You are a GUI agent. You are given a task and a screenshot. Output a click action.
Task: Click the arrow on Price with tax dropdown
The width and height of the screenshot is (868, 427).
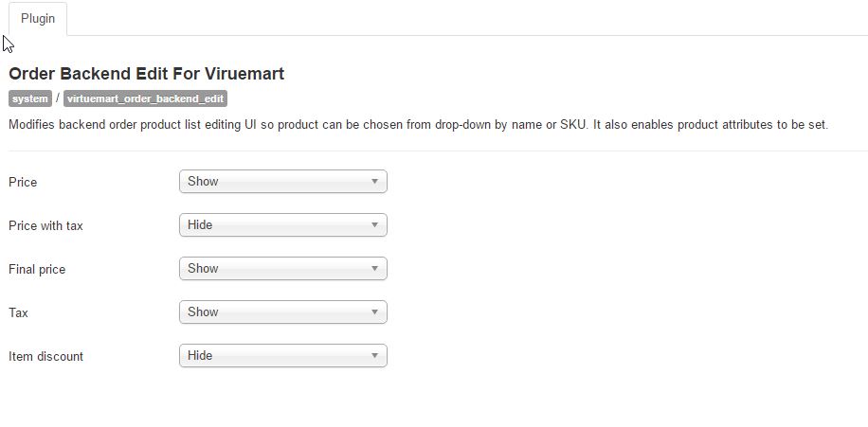coord(374,225)
